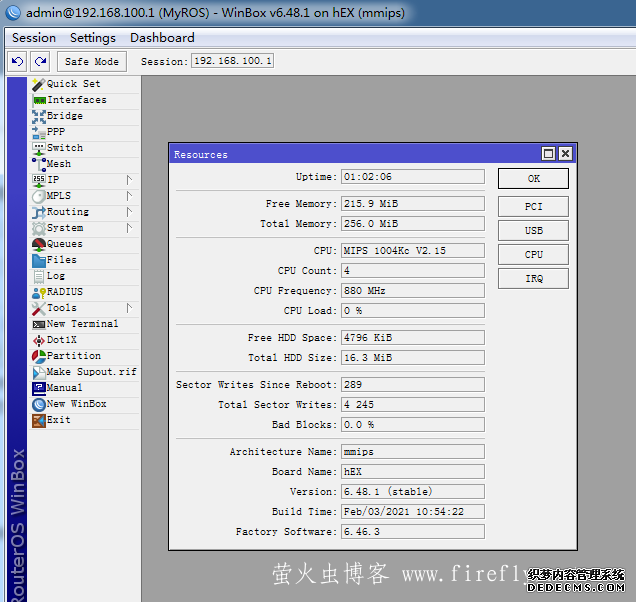Click the Free Memory value field

pyautogui.click(x=413, y=204)
